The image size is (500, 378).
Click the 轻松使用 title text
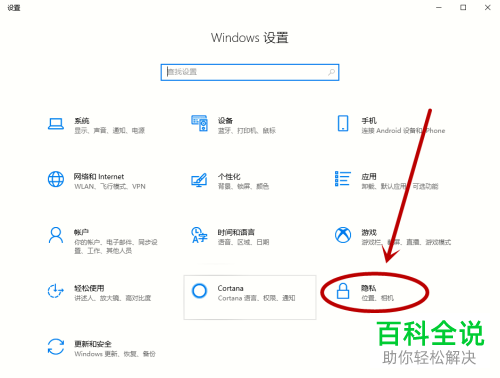(x=89, y=288)
